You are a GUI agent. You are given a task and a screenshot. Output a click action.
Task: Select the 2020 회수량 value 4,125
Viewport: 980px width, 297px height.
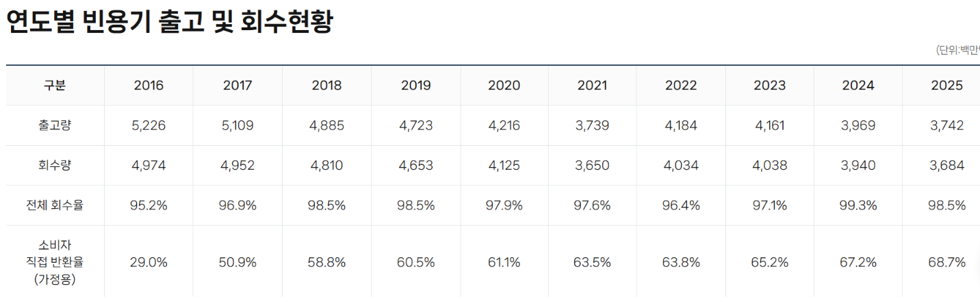504,166
